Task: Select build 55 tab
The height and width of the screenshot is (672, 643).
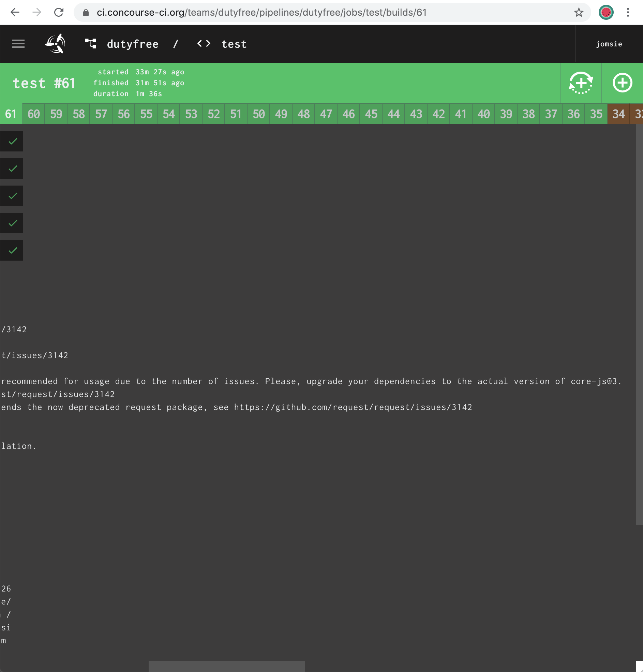Action: pyautogui.click(x=146, y=114)
